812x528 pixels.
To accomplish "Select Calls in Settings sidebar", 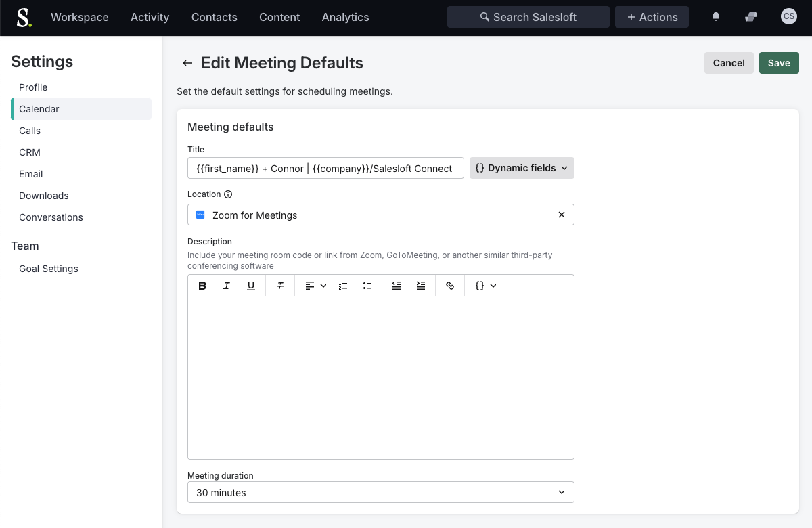I will pos(81,131).
